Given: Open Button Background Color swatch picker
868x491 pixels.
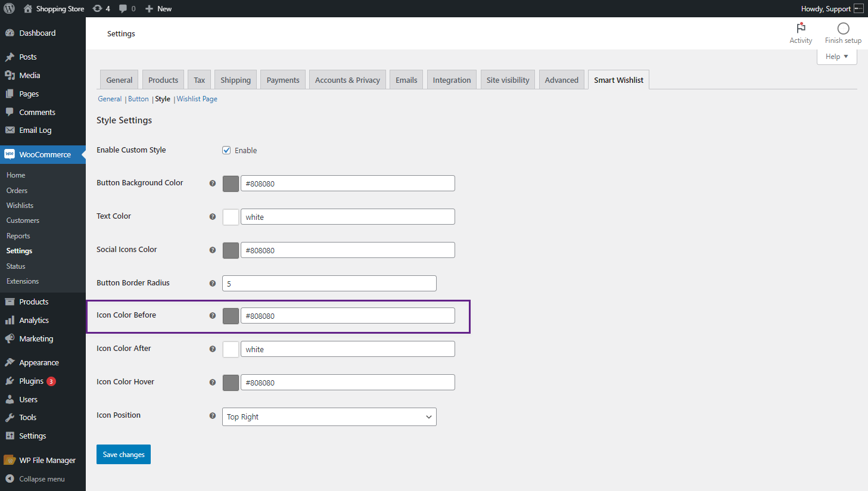Looking at the screenshot, I should [x=231, y=184].
